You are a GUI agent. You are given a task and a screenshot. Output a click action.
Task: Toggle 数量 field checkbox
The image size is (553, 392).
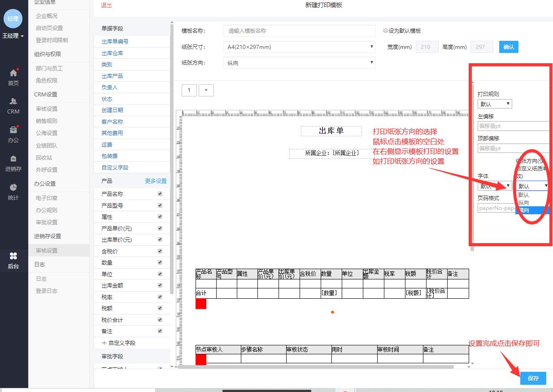point(160,262)
